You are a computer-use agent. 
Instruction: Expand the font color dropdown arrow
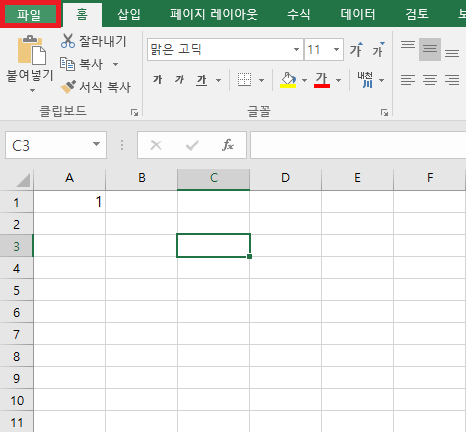[x=339, y=80]
